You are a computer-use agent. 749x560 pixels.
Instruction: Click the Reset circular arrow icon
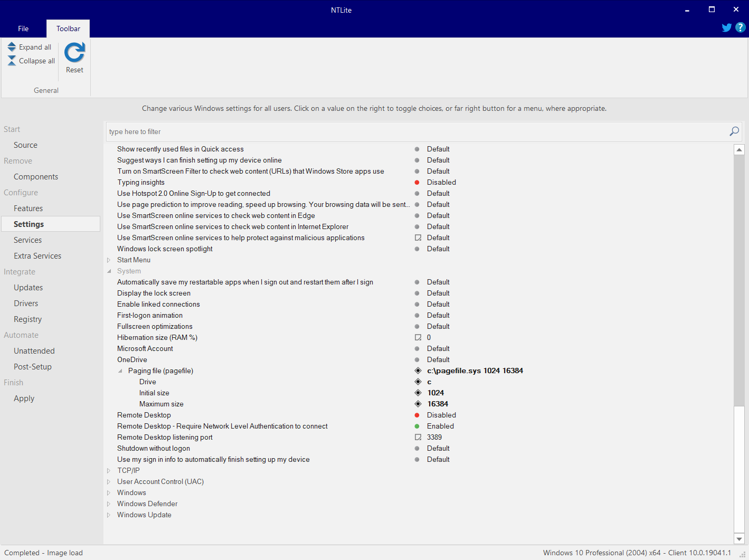tap(74, 53)
